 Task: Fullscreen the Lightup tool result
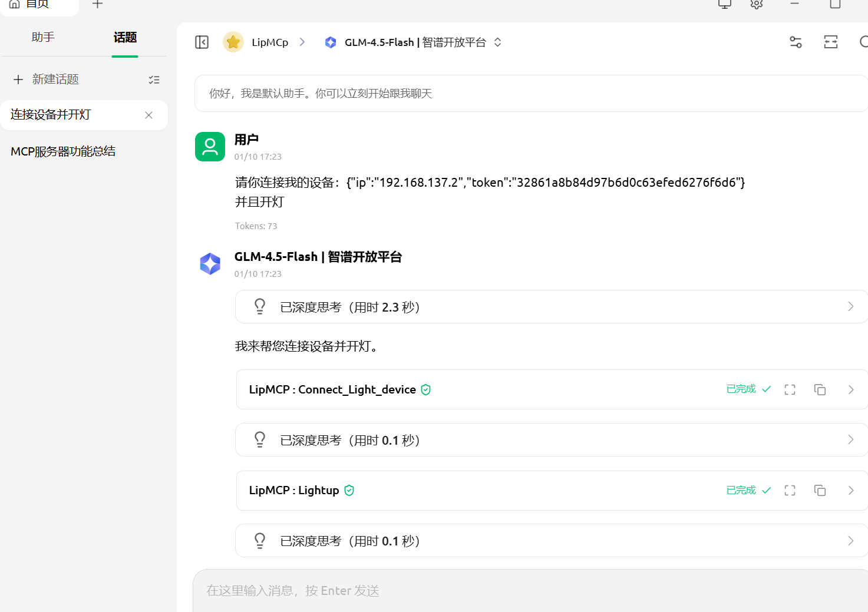tap(790, 490)
